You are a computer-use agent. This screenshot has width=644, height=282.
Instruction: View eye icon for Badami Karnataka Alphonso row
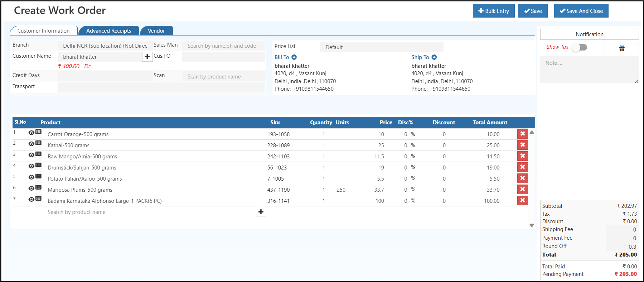32,199
